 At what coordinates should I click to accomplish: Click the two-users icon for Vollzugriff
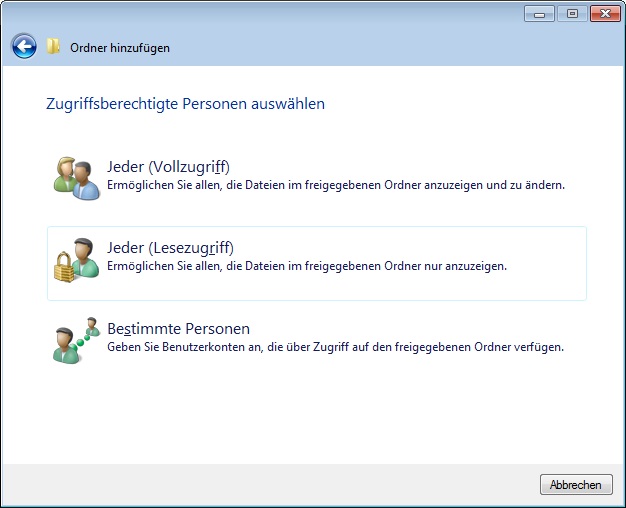tap(76, 177)
